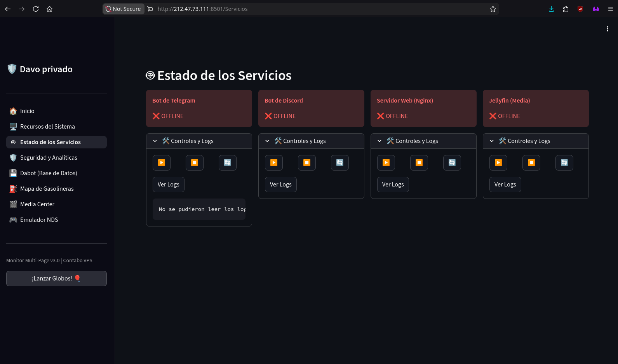Open the Streamlit three-dot main menu
Image resolution: width=618 pixels, height=364 pixels.
coord(608,29)
